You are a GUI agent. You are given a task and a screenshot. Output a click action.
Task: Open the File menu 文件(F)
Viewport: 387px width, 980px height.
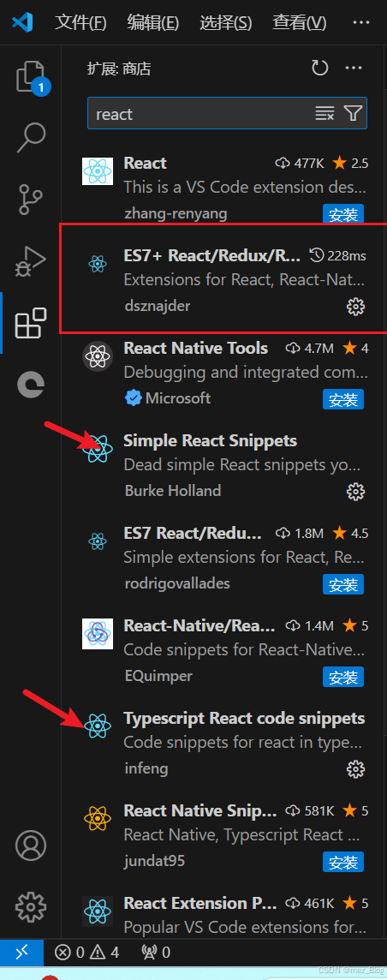(x=80, y=22)
